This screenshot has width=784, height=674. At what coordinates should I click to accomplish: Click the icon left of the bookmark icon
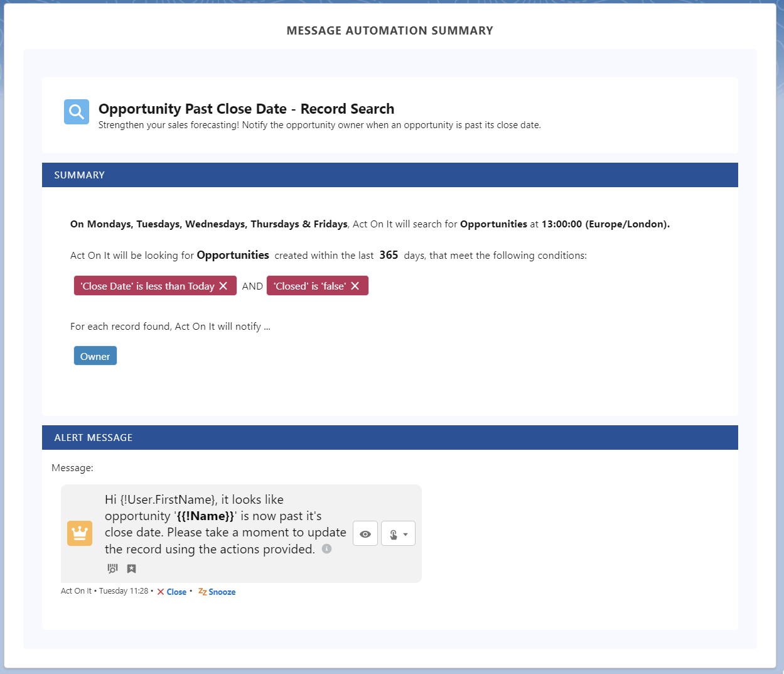[x=112, y=568]
